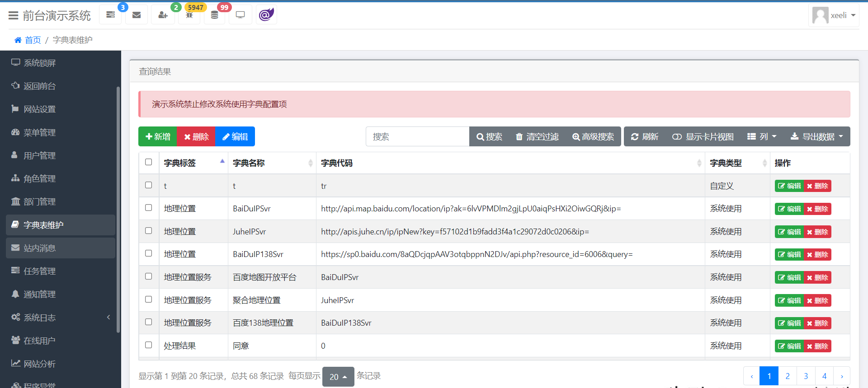
Task: Check the BaiDuIPSvr 地理位置 row checkbox
Action: tap(148, 208)
